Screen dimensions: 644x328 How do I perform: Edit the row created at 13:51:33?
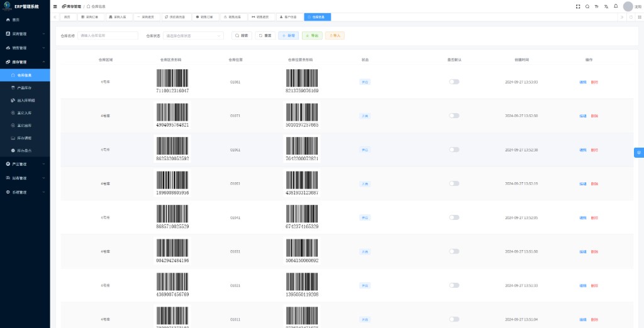tap(583, 286)
